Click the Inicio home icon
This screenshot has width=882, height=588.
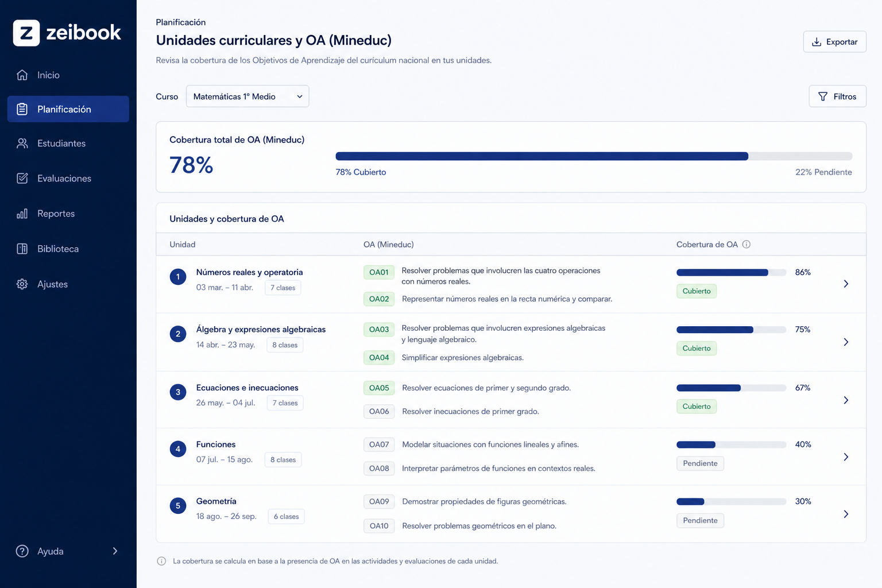(22, 75)
